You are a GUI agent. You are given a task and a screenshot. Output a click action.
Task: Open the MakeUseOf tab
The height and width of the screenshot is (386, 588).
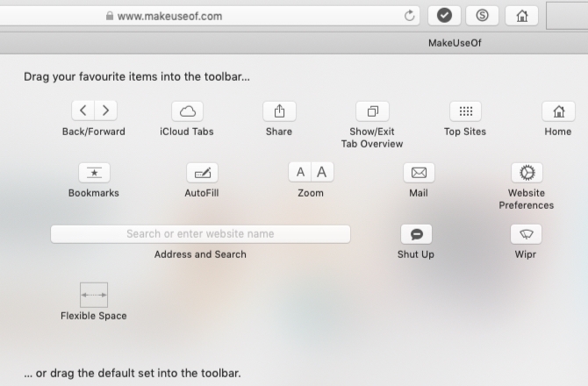click(x=455, y=43)
